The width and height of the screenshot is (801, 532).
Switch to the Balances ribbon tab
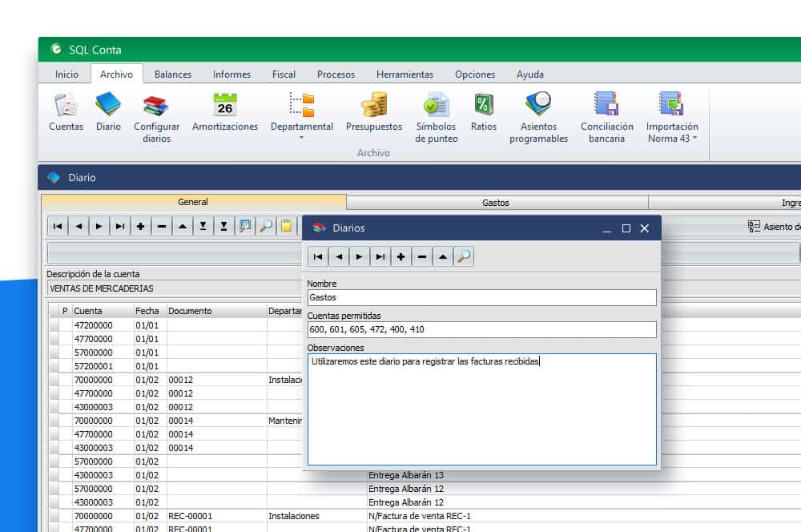[x=173, y=75]
